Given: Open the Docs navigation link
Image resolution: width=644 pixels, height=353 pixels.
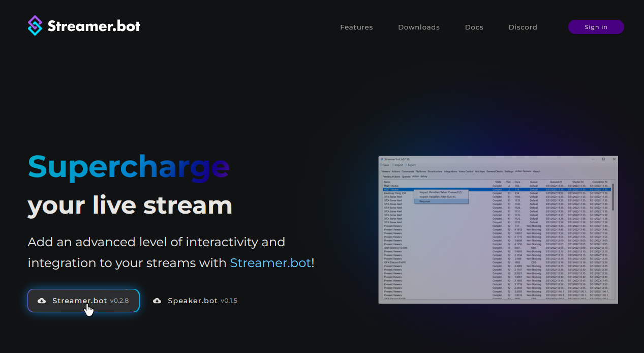Looking at the screenshot, I should pos(474,27).
